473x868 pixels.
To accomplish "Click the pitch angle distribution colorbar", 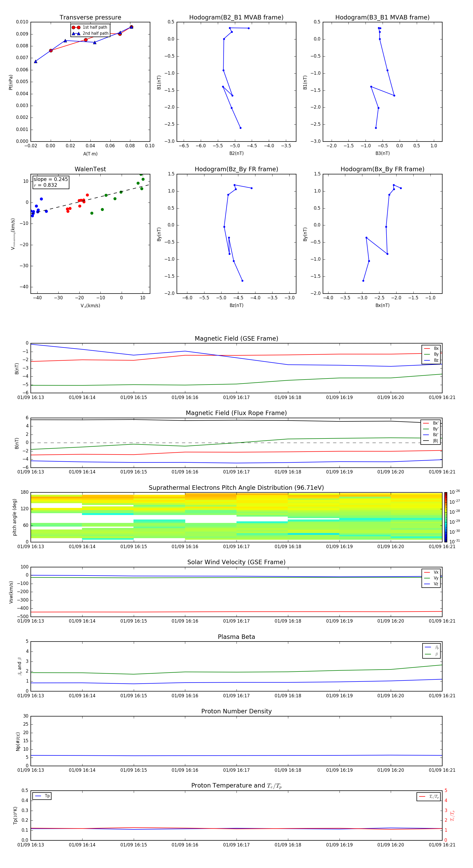I will coord(445,517).
